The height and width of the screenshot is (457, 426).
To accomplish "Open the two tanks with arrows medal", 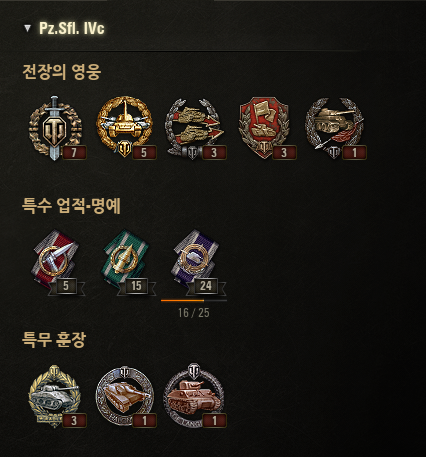I will [195, 129].
